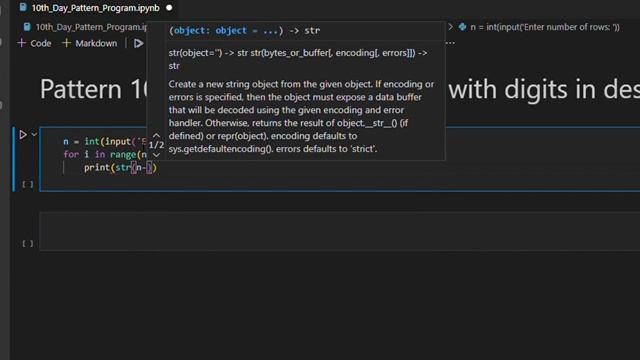Click the 'for i in range' code line
Screen dimensions: 640x360
tap(105, 155)
